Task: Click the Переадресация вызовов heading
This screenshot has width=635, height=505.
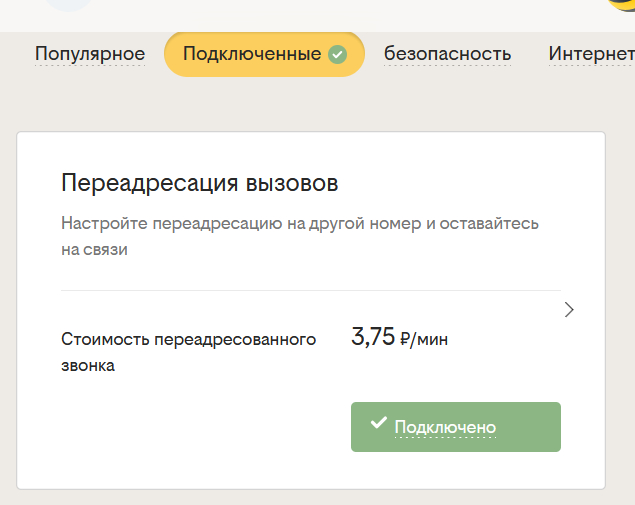Action: [x=200, y=184]
